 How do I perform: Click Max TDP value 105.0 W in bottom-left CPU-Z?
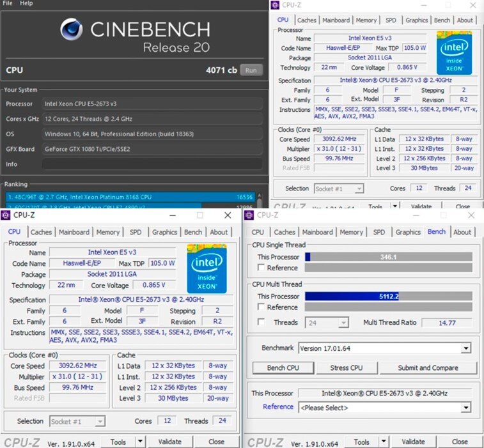pos(162,263)
